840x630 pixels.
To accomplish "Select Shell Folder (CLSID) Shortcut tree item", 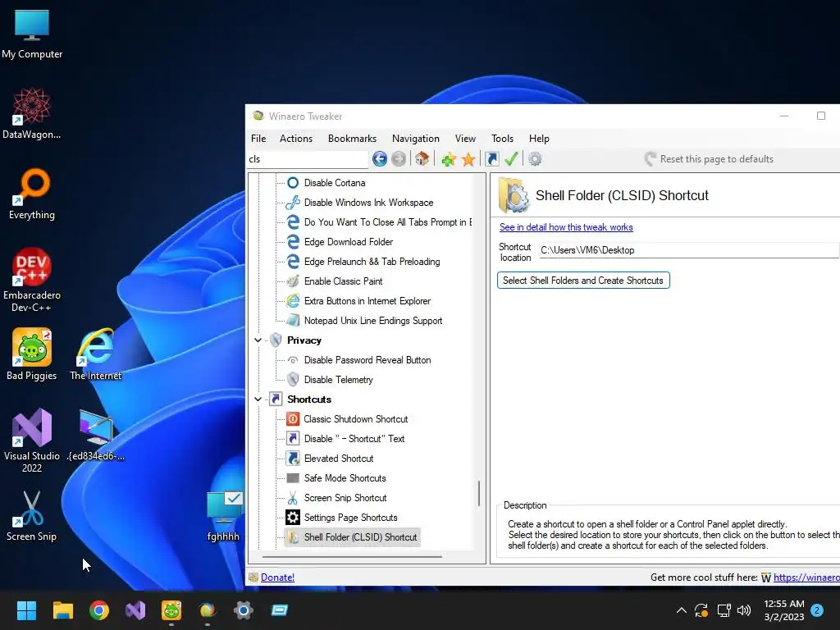I will click(x=360, y=537).
